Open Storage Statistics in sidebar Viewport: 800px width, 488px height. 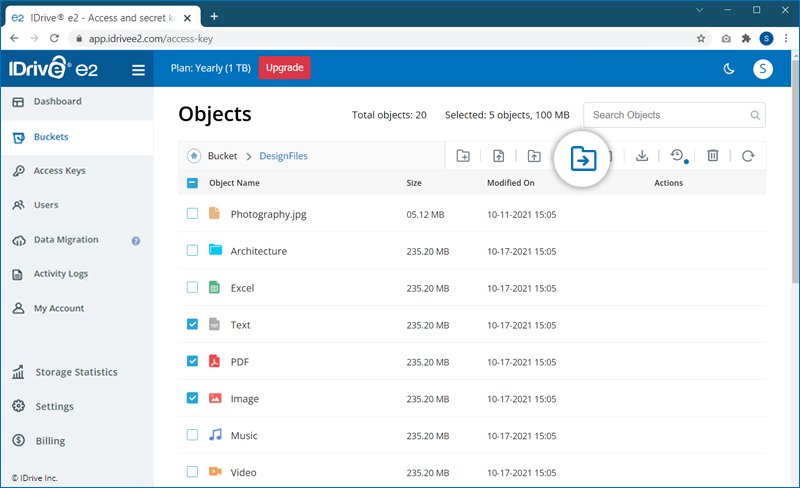click(77, 372)
